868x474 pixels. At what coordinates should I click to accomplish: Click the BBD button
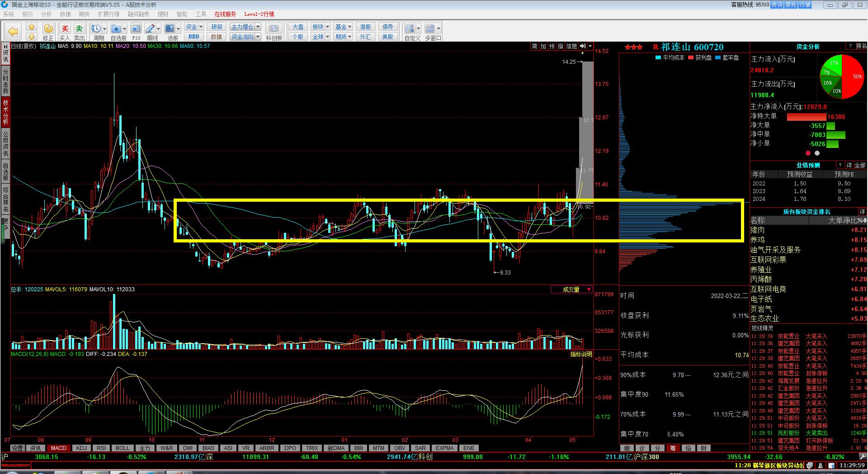click(194, 37)
